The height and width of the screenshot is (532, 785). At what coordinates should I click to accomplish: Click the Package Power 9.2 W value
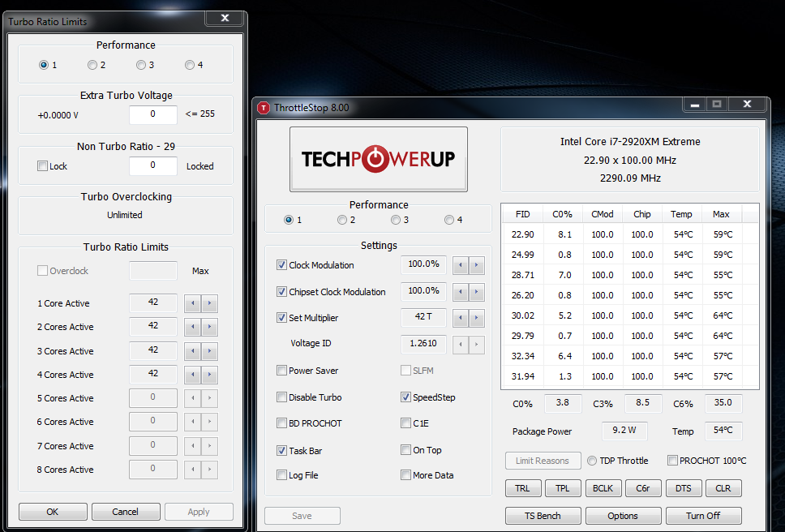[x=624, y=431]
